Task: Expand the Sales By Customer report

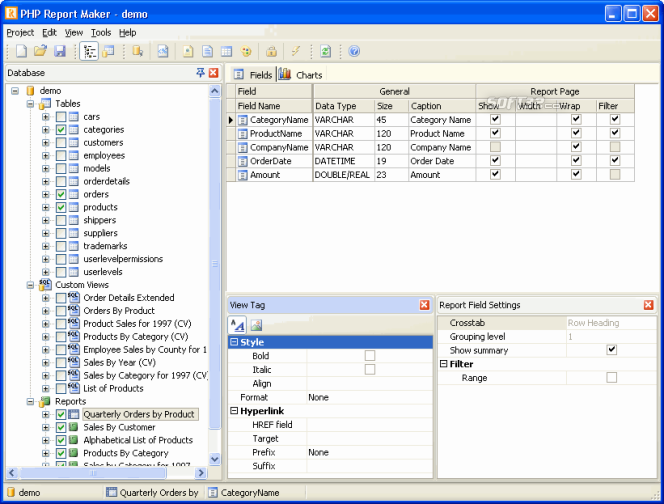Action: pyautogui.click(x=45, y=427)
